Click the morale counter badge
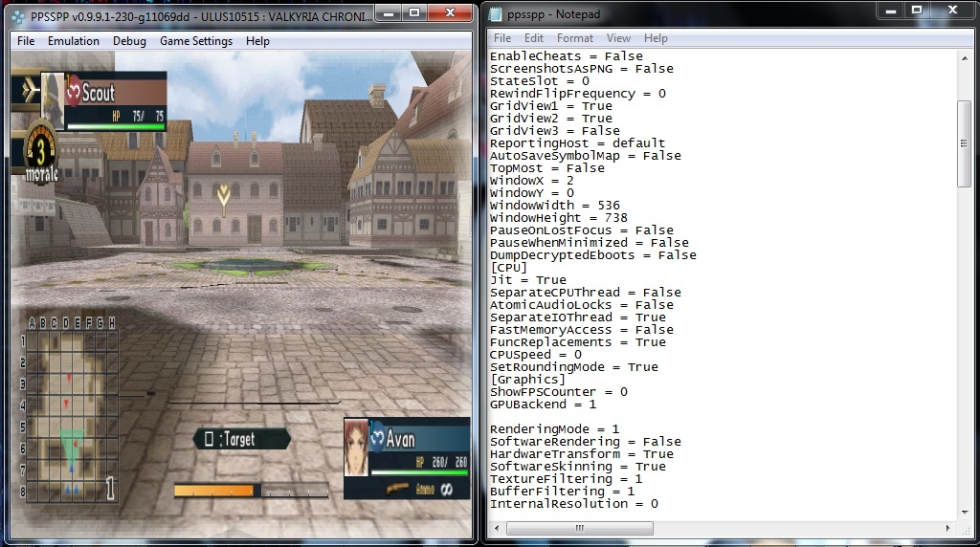This screenshot has width=980, height=547. (x=38, y=151)
